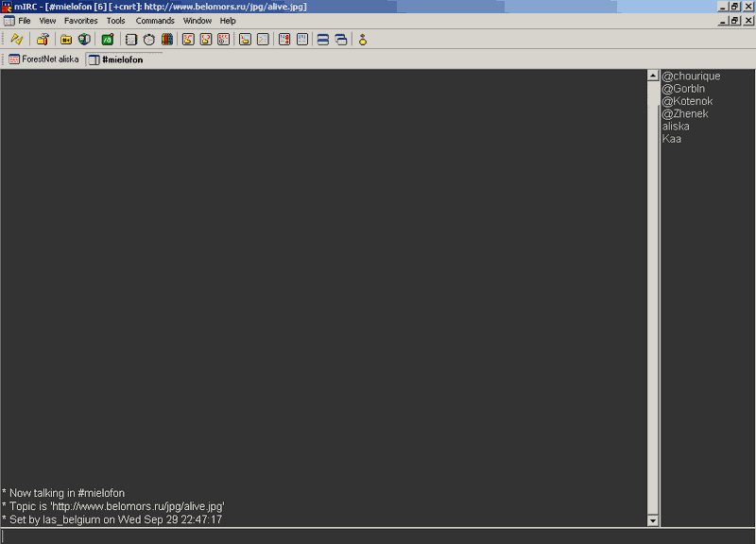
Task: Select user Kaa in the nickname list
Action: [672, 139]
